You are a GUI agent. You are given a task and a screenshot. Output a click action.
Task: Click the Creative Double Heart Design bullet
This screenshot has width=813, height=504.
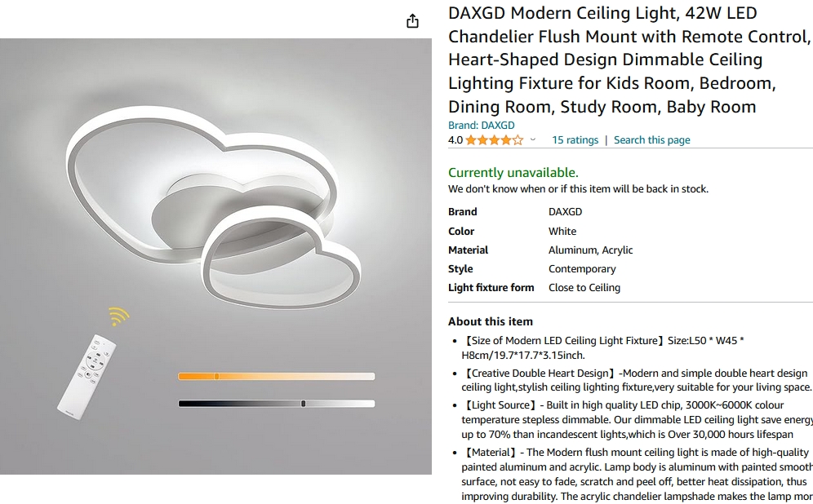636,380
